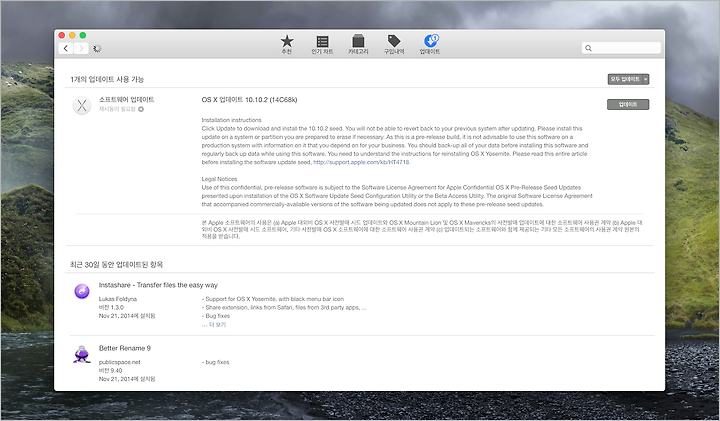Image resolution: width=720 pixels, height=421 pixels.
Task: Click the 재시동이 필요함 label
Action: [x=118, y=109]
